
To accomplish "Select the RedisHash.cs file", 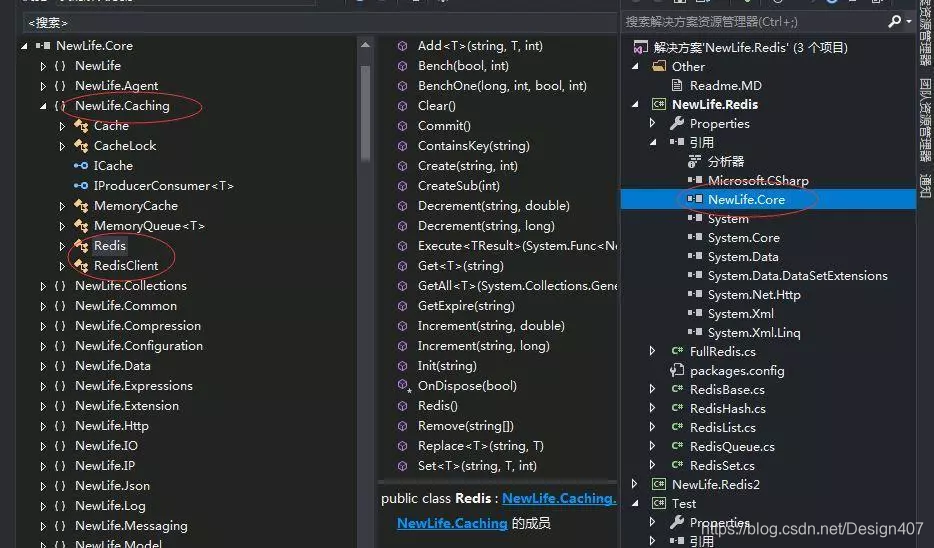I will (x=727, y=408).
